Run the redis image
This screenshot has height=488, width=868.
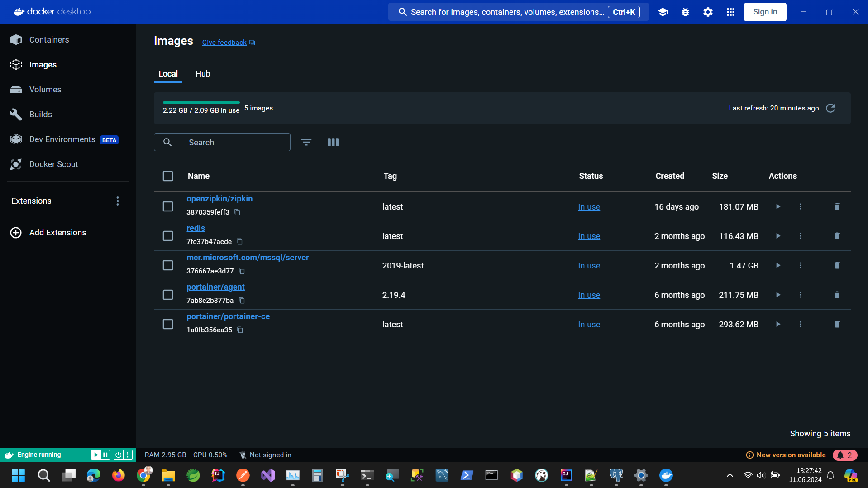778,236
